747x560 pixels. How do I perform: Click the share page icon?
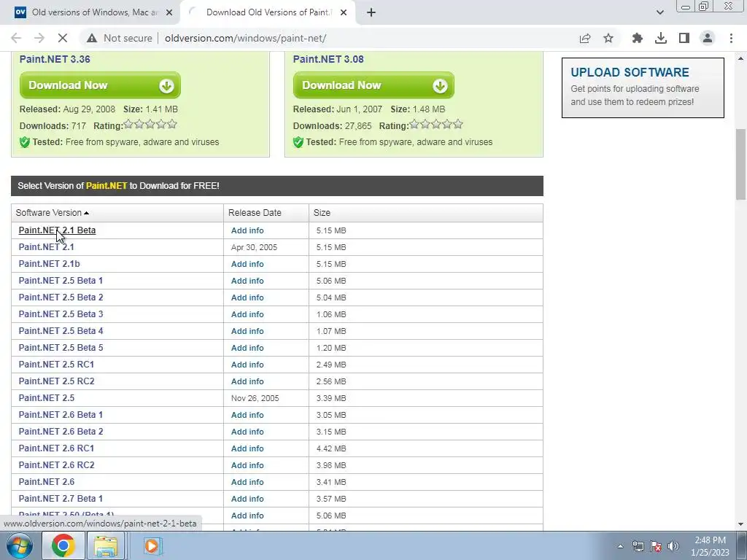tap(585, 38)
